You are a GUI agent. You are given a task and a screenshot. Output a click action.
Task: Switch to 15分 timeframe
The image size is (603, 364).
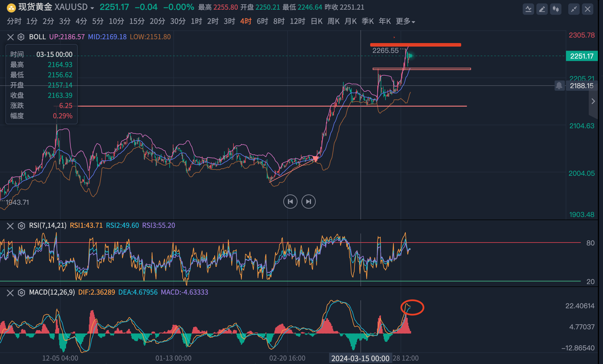137,21
